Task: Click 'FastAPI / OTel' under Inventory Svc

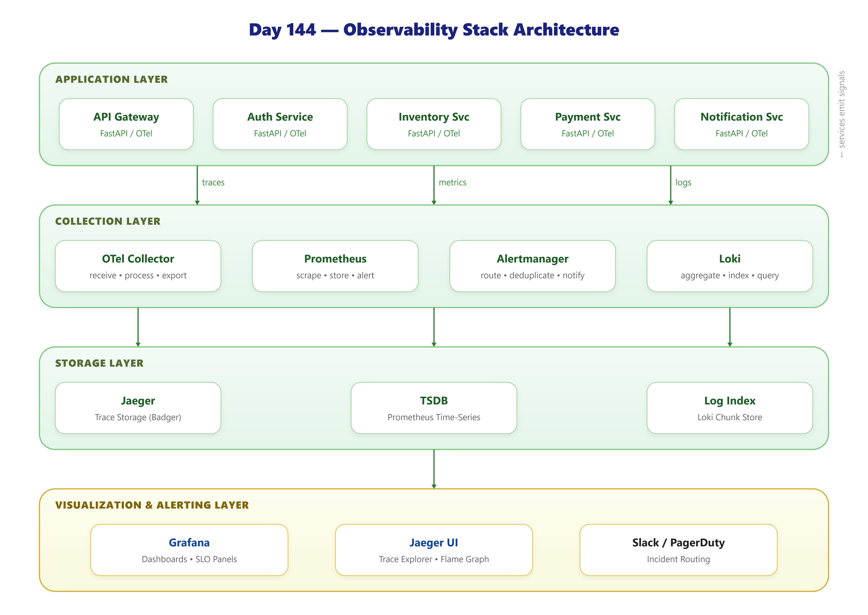Action: [x=434, y=134]
